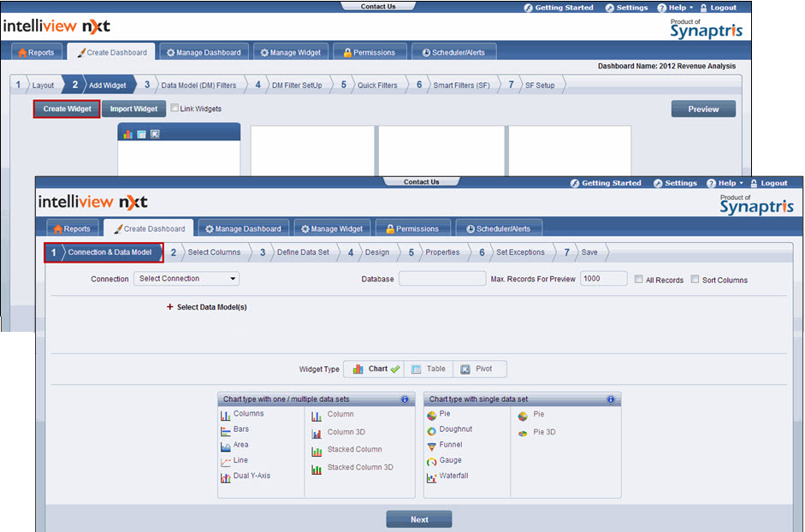Choose the Pie subtype in right column

tap(531, 415)
